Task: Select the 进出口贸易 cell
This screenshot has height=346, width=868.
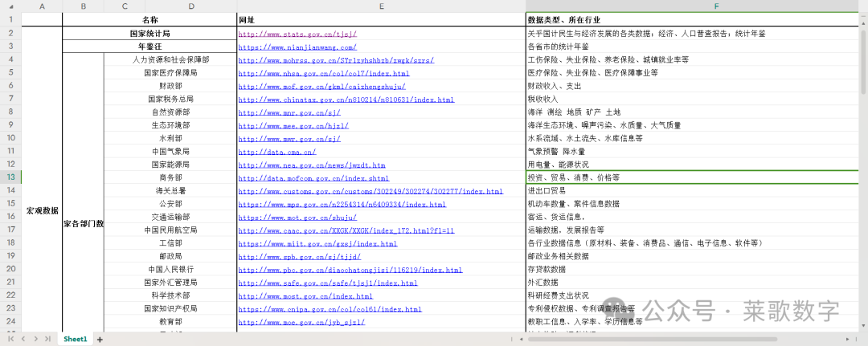Action: point(693,191)
